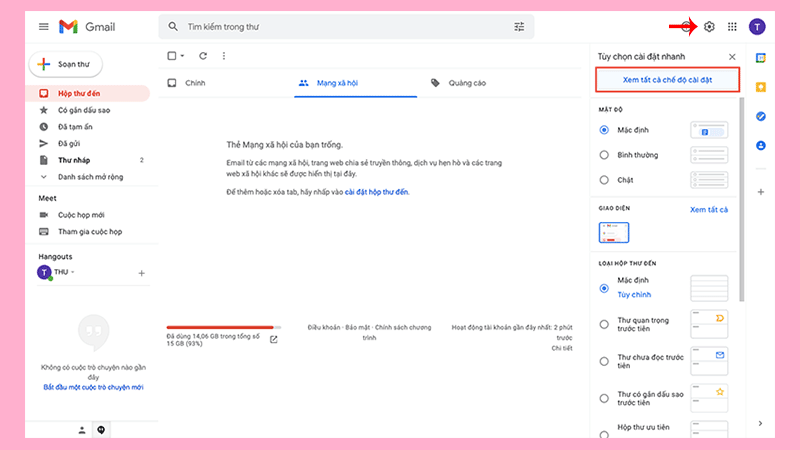Open the select-all checkbox dropdown arrow
800x450 pixels.
click(183, 56)
